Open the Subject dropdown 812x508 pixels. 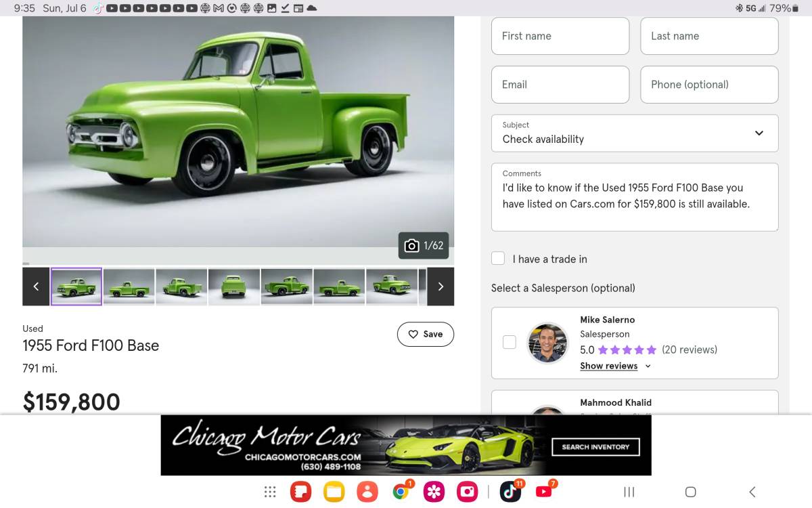635,133
